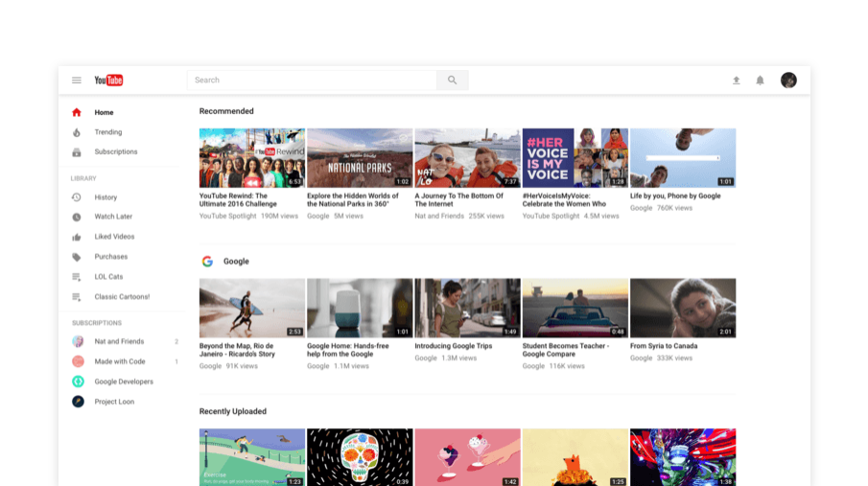This screenshot has height=486, width=868.
Task: Open the Google channel section heading
Action: click(236, 262)
